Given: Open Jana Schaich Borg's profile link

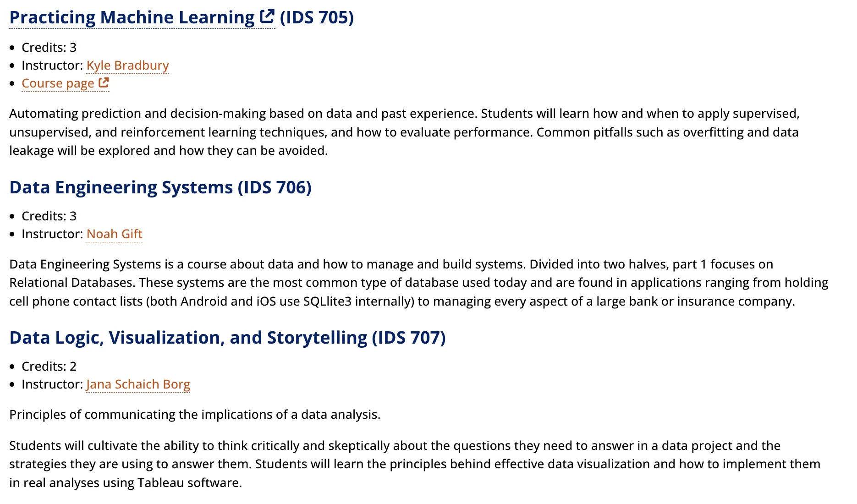Looking at the screenshot, I should coord(138,384).
